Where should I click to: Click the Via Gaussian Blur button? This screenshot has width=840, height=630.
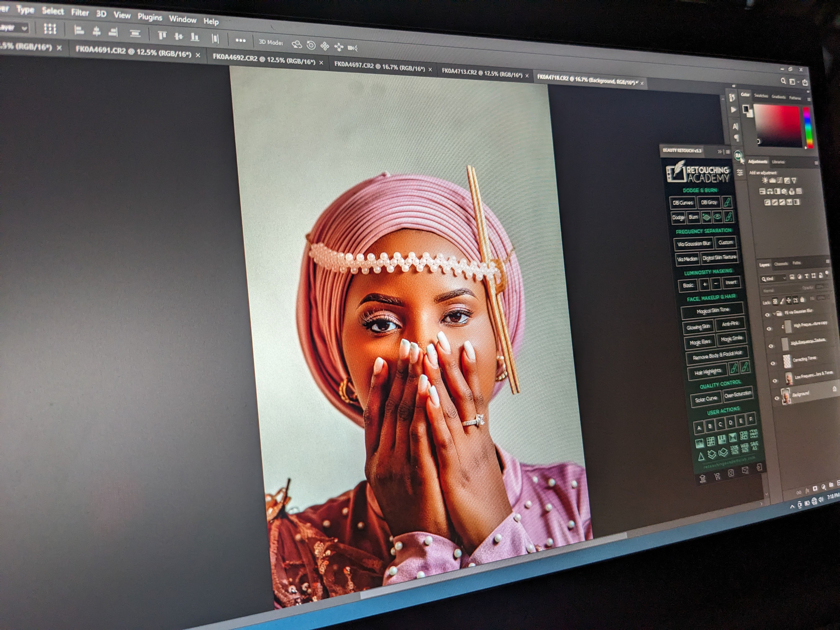tap(694, 244)
